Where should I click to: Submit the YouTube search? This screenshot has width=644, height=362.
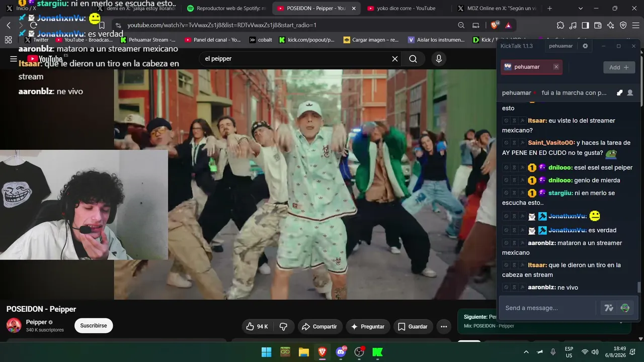[x=413, y=59]
